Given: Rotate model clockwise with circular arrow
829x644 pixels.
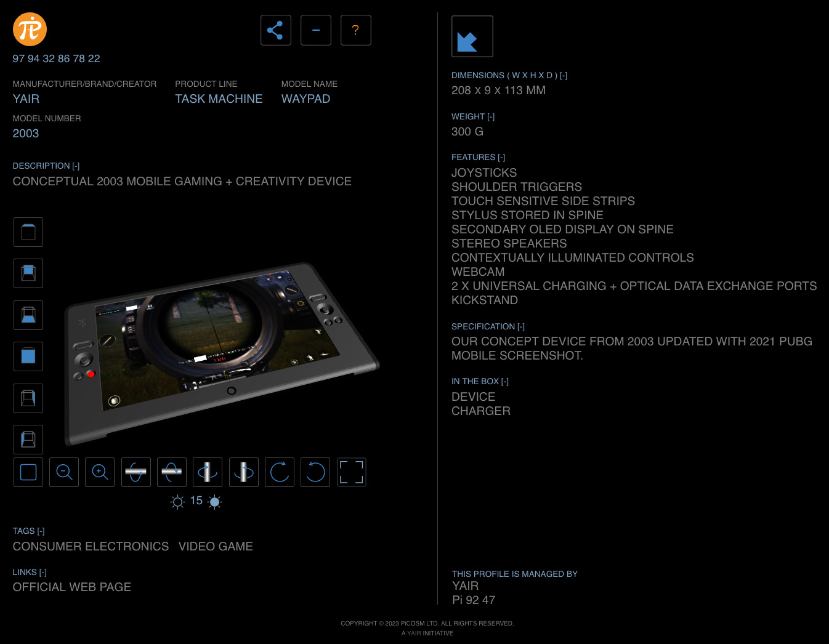Looking at the screenshot, I should (280, 472).
